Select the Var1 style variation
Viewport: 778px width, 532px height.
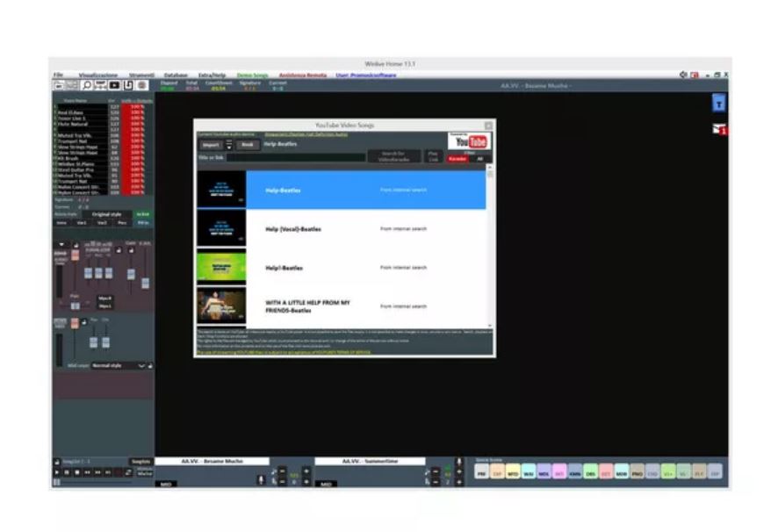pyautogui.click(x=82, y=223)
